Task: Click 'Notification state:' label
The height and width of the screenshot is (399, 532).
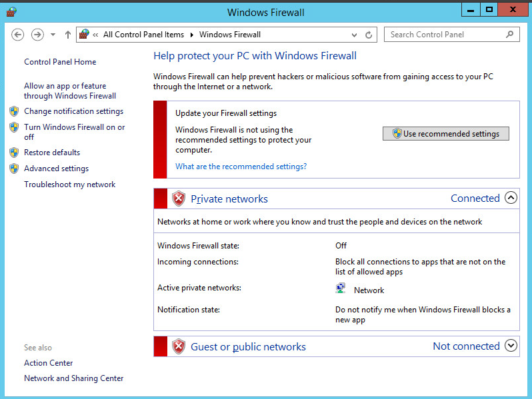Action: coord(188,310)
